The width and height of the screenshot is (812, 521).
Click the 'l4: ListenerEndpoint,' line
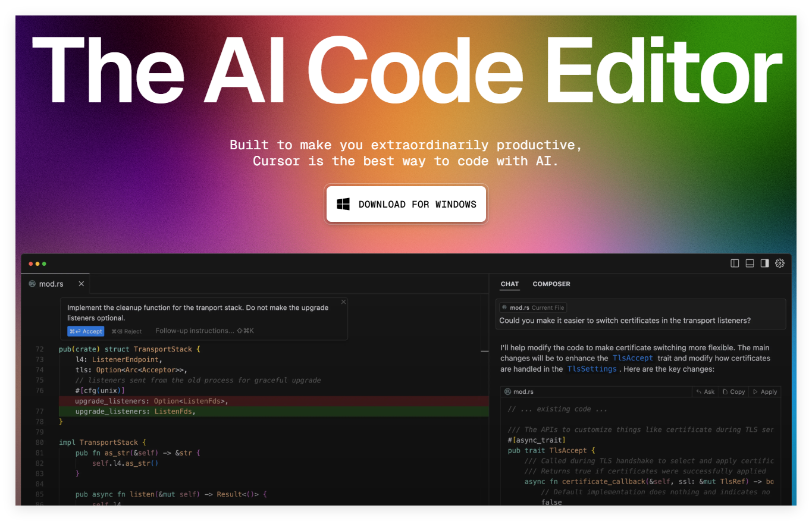click(x=118, y=359)
